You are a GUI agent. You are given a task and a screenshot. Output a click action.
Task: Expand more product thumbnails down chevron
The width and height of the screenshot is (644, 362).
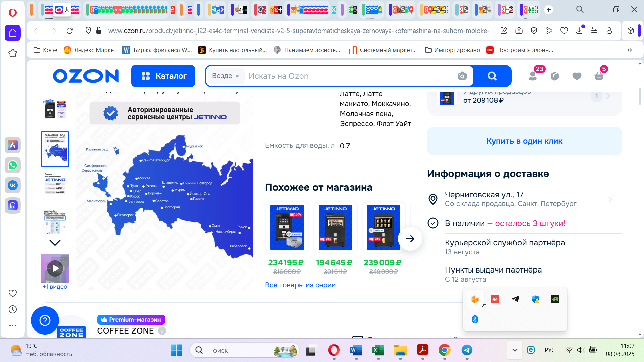55,243
